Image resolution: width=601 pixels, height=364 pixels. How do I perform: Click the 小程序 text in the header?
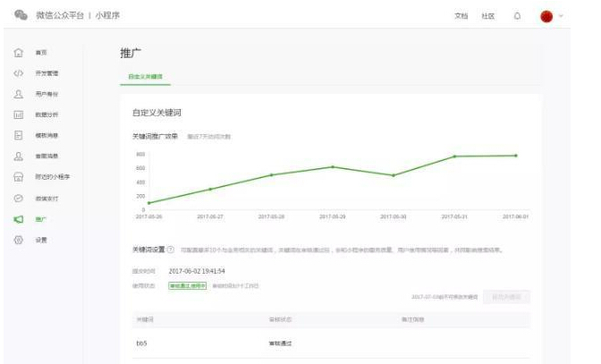pos(107,15)
